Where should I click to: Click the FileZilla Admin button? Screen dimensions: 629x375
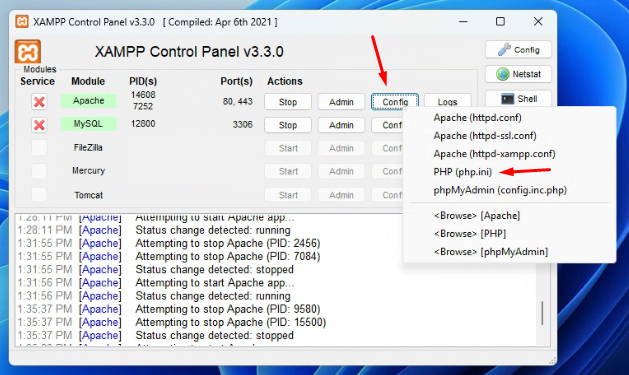[x=341, y=148]
